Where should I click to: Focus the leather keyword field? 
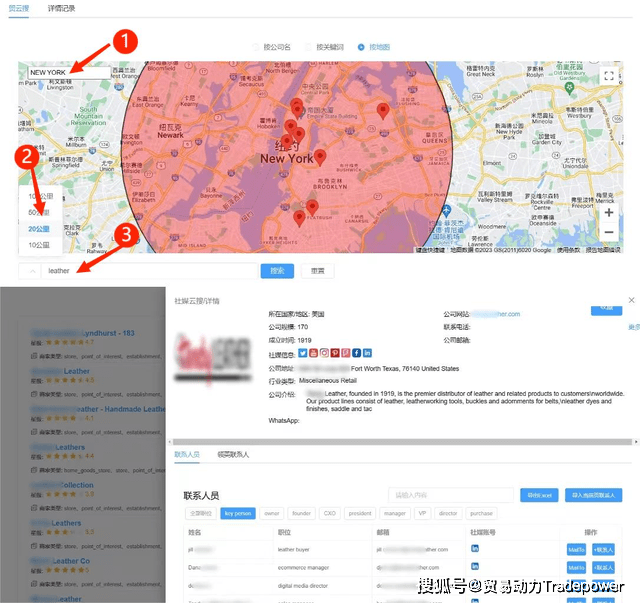coord(149,271)
